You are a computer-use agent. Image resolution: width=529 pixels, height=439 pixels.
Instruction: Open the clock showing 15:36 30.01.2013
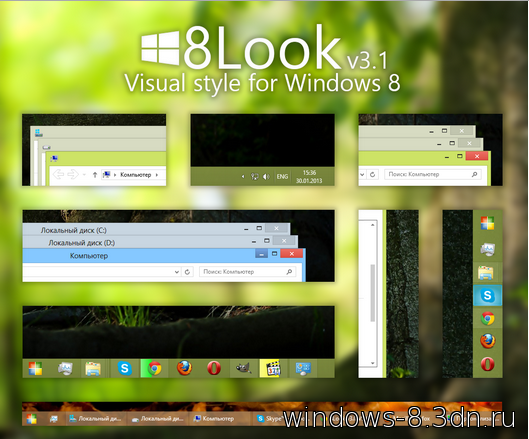309,176
